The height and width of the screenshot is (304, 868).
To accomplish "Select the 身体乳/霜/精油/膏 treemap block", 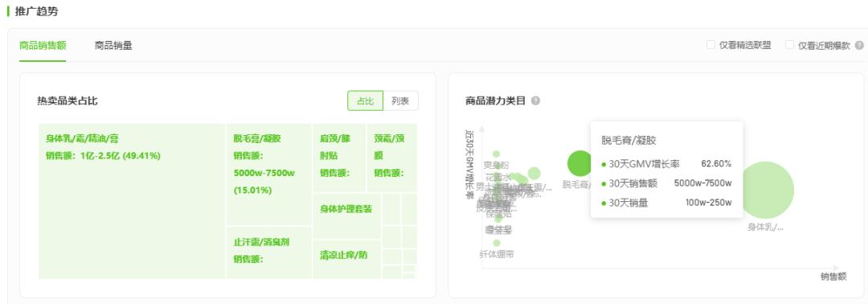I will pos(132,201).
